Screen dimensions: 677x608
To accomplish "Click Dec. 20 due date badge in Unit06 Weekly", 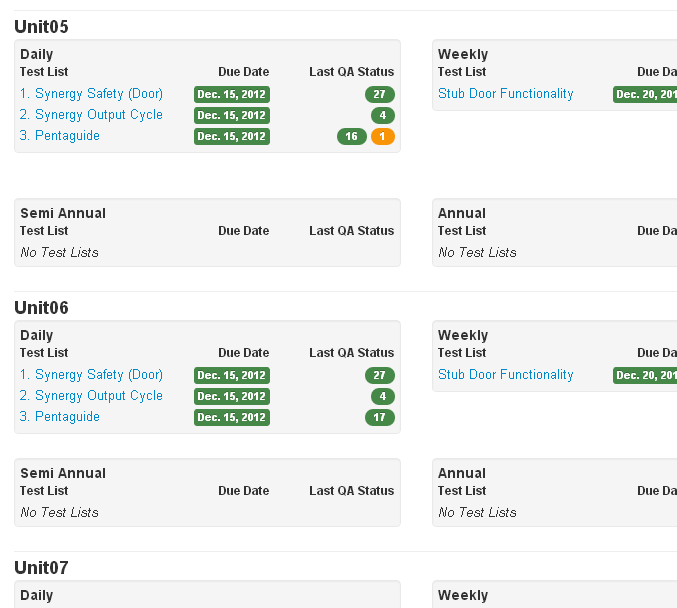I will [x=645, y=376].
